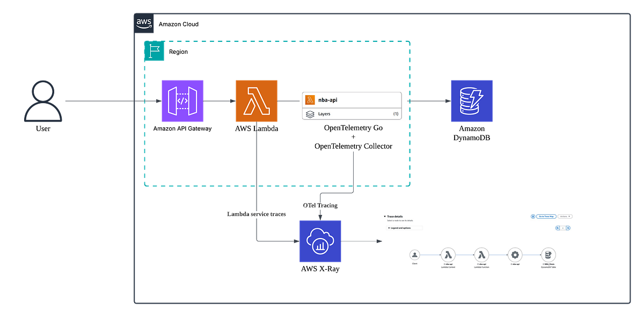Collapse the Trace details section

[x=385, y=217]
